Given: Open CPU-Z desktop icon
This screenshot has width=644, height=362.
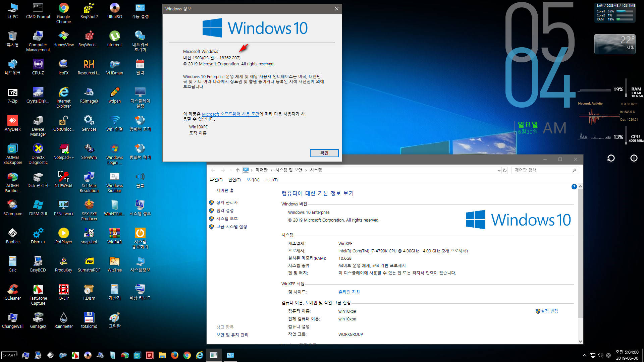Looking at the screenshot, I should point(38,67).
